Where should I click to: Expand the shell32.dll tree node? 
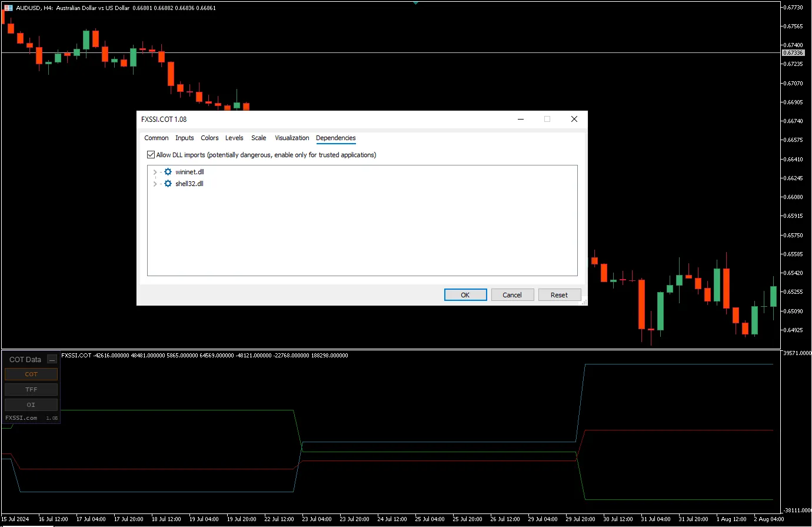point(155,184)
